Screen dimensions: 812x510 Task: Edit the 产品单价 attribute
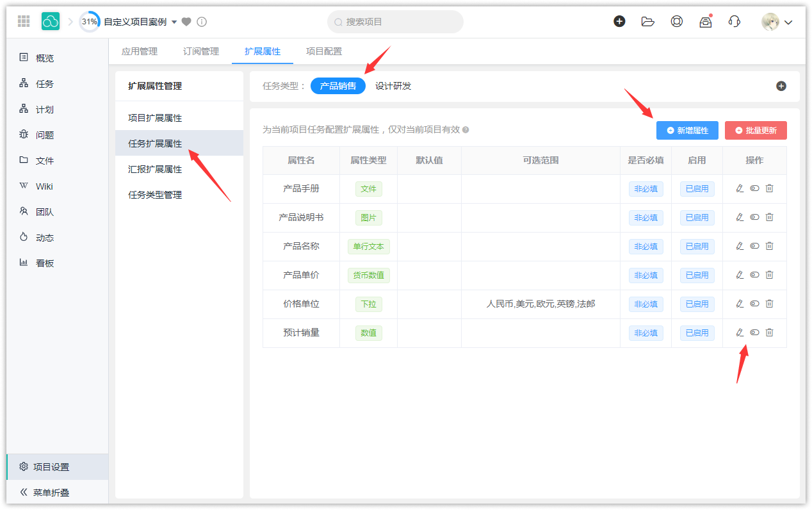740,275
